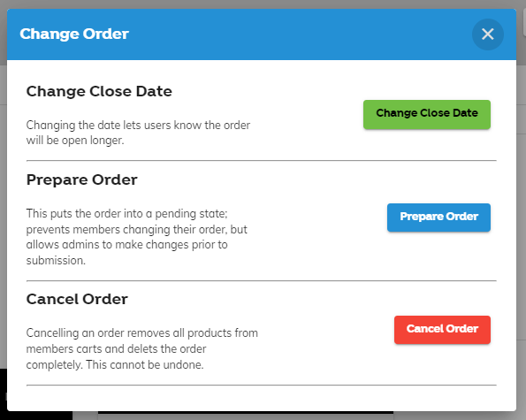
Task: Click the 'This cannot be undone' warning text
Action: pyautogui.click(x=145, y=364)
